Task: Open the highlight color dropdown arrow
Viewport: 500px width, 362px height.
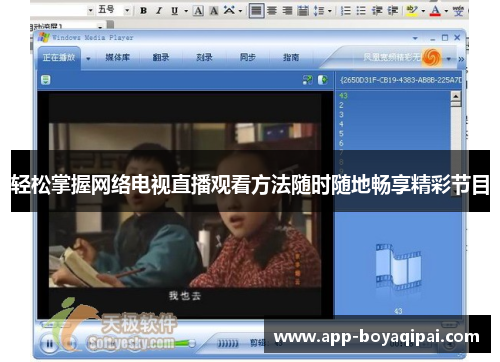Action: pos(423,11)
